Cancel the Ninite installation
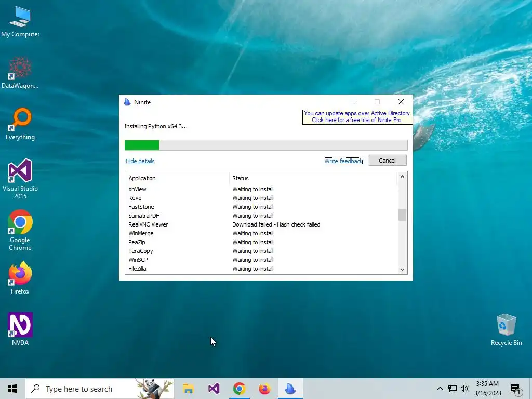 click(388, 161)
